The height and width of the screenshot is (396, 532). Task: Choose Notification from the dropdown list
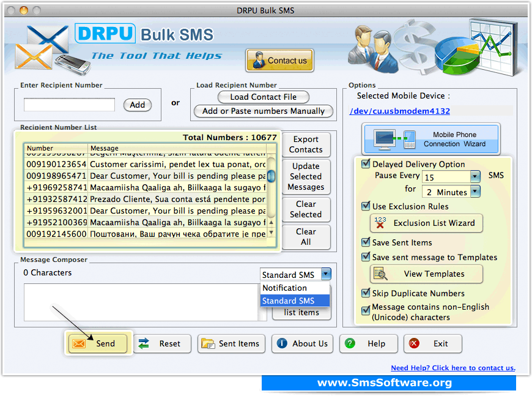pyautogui.click(x=295, y=288)
